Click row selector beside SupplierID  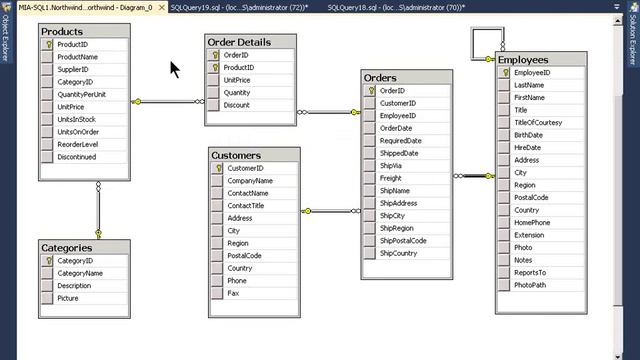[47, 69]
